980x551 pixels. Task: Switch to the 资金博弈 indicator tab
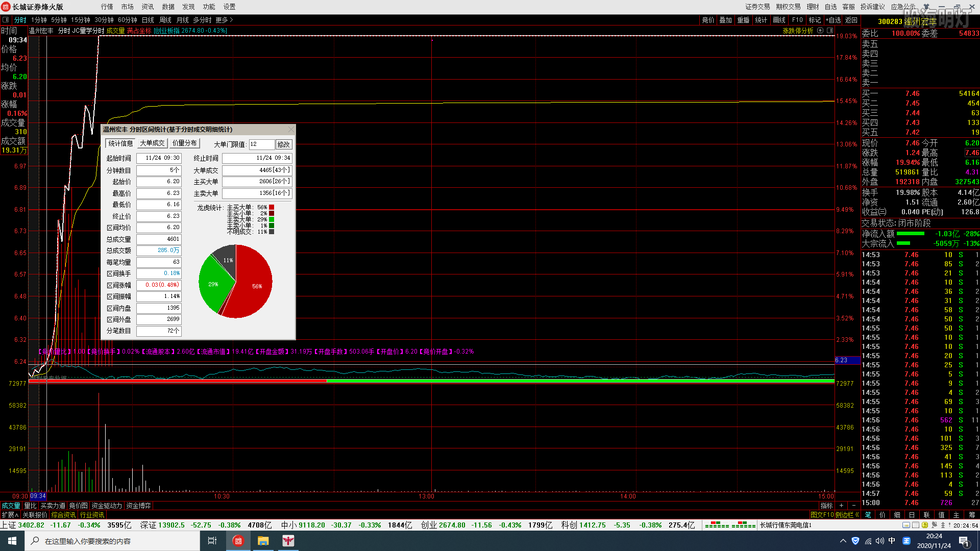coord(138,506)
